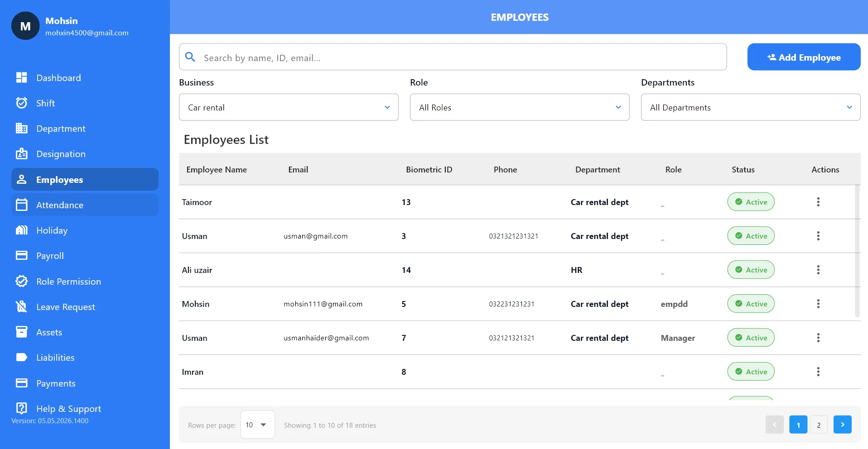Image resolution: width=868 pixels, height=449 pixels.
Task: Open Department in the sidebar
Action: tap(85, 129)
